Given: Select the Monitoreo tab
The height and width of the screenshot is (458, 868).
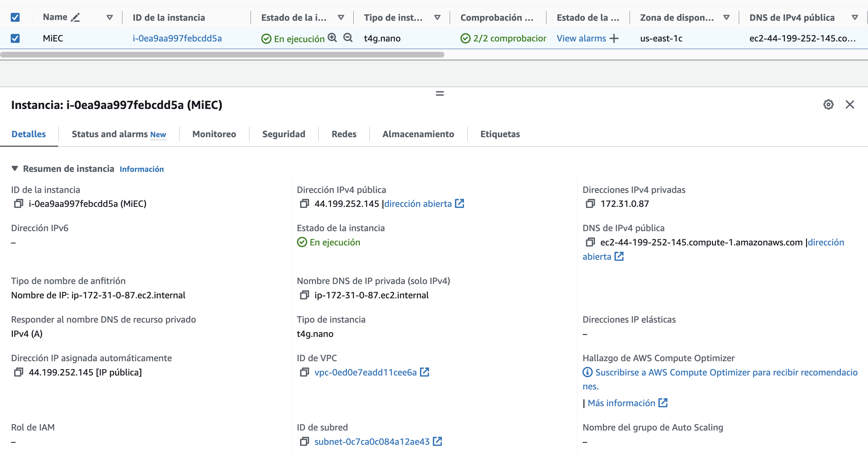Looking at the screenshot, I should (214, 134).
